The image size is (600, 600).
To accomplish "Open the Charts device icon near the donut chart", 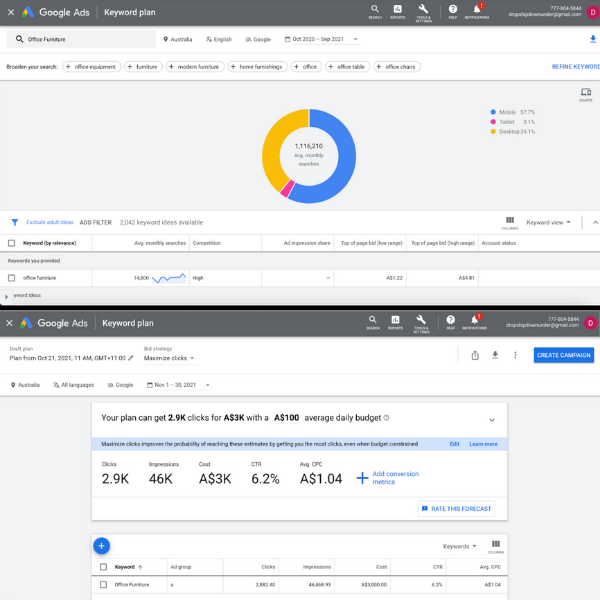I will [586, 92].
